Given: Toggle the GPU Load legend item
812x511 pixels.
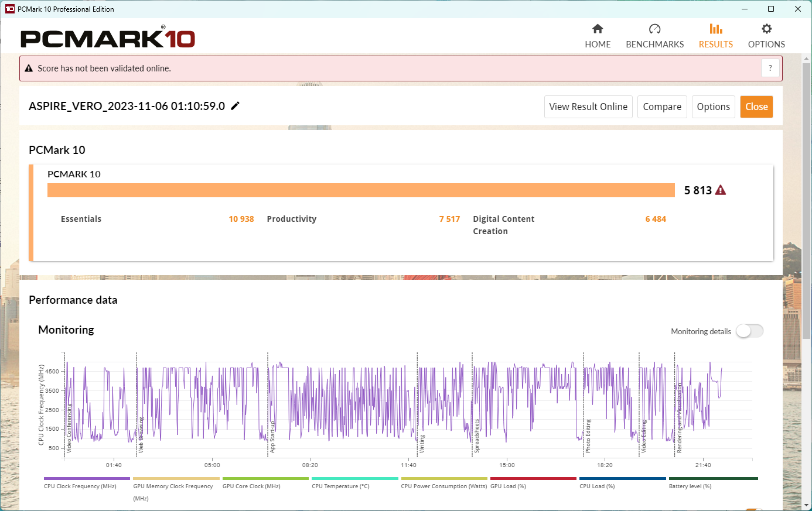Looking at the screenshot, I should [x=533, y=484].
